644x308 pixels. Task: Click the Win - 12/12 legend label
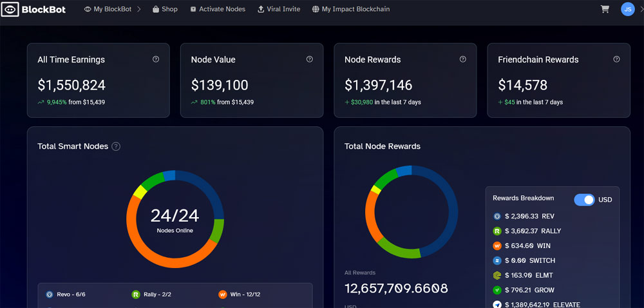point(245,294)
